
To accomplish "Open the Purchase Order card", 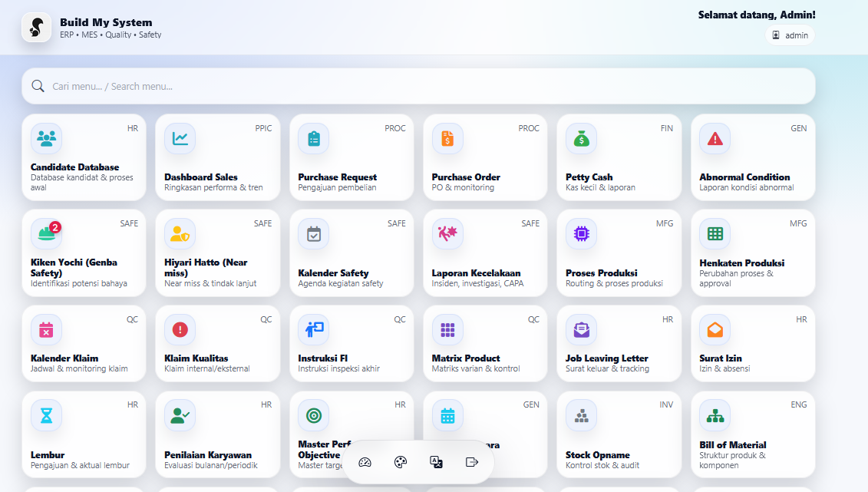I will 485,157.
